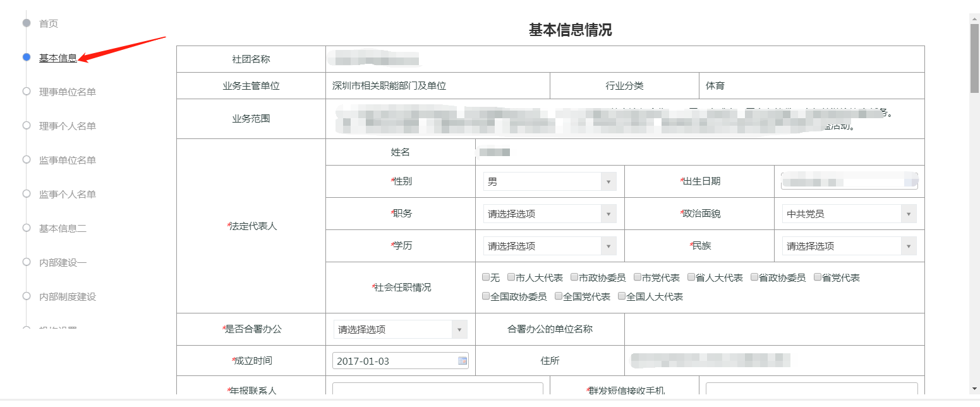Enable the 全国党代表 checkbox

point(559,296)
